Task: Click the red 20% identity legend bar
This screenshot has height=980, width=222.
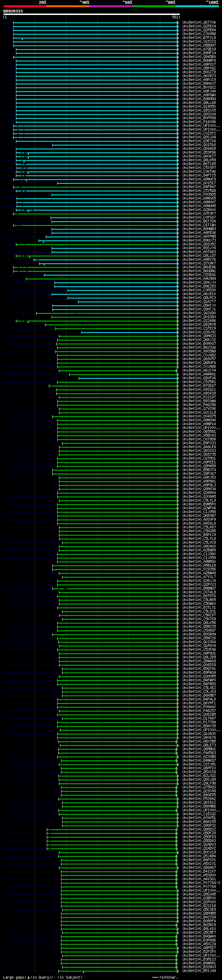Action: pyautogui.click(x=25, y=6)
